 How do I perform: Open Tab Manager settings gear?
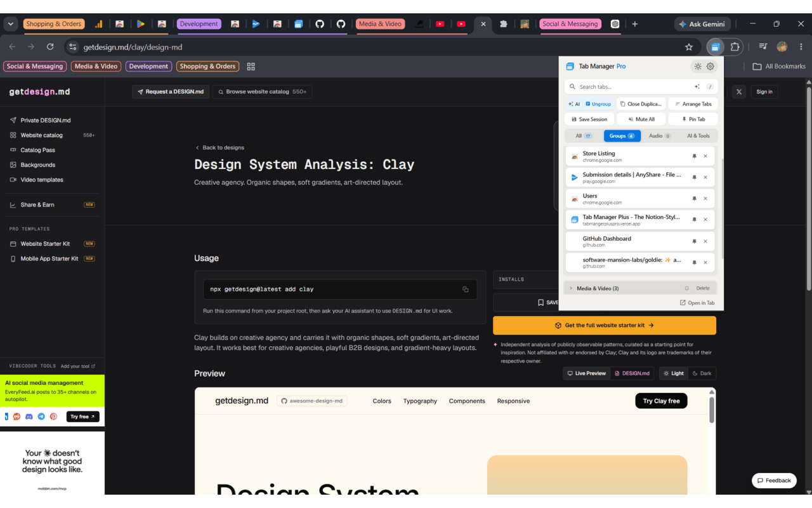pos(710,66)
